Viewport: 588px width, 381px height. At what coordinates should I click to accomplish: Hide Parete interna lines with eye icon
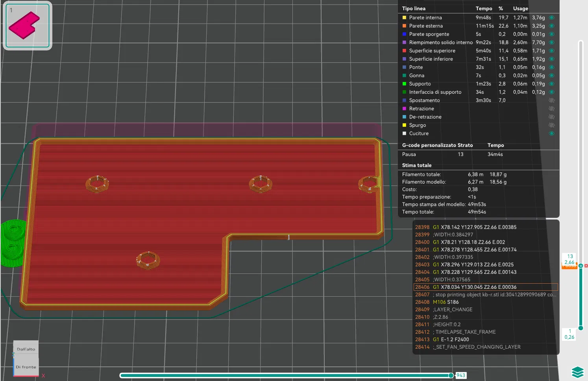click(551, 18)
